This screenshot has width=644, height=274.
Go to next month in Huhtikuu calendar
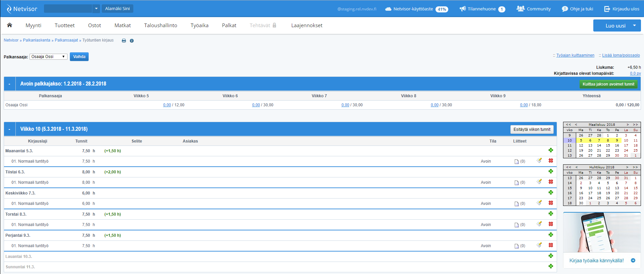click(627, 167)
